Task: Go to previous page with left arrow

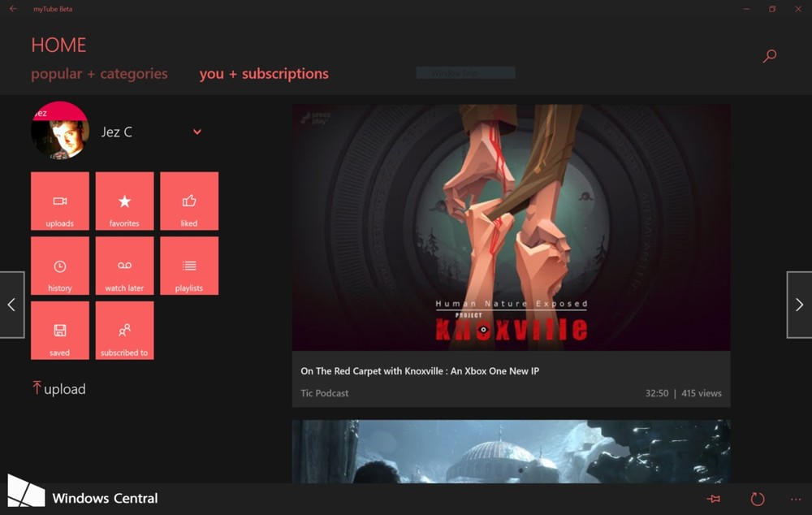Action: tap(12, 305)
